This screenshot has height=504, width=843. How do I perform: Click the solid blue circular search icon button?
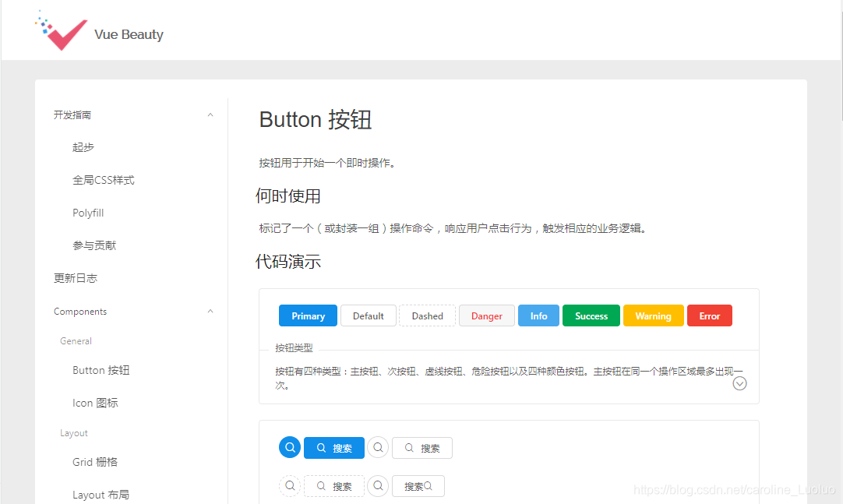(289, 447)
